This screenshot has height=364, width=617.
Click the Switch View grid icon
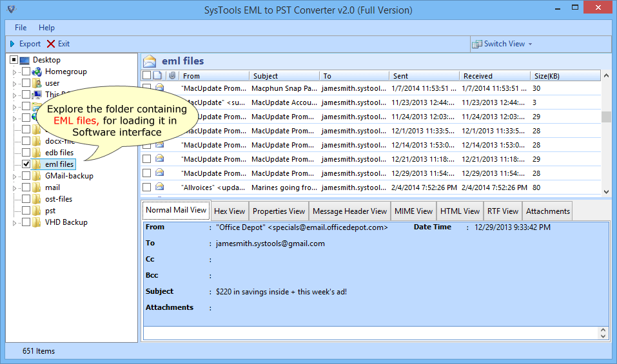coord(477,44)
